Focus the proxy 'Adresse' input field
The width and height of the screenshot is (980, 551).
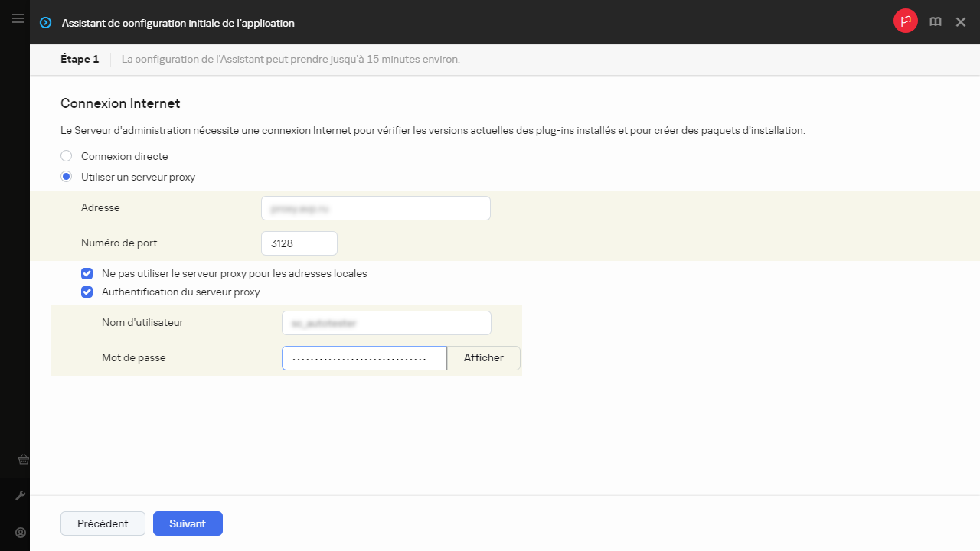[375, 208]
